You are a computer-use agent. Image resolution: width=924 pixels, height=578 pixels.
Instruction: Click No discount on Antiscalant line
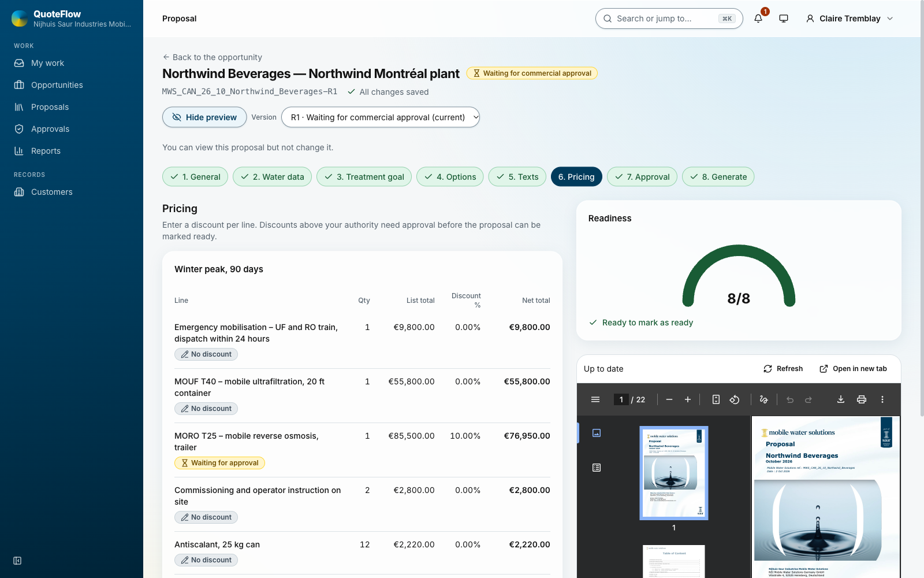point(206,560)
